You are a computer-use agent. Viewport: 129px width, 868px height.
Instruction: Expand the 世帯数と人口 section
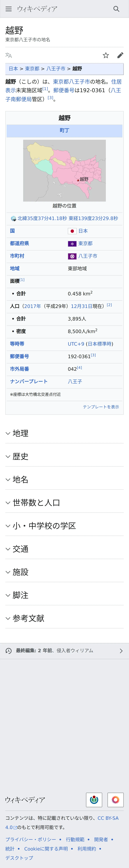tap(64, 503)
